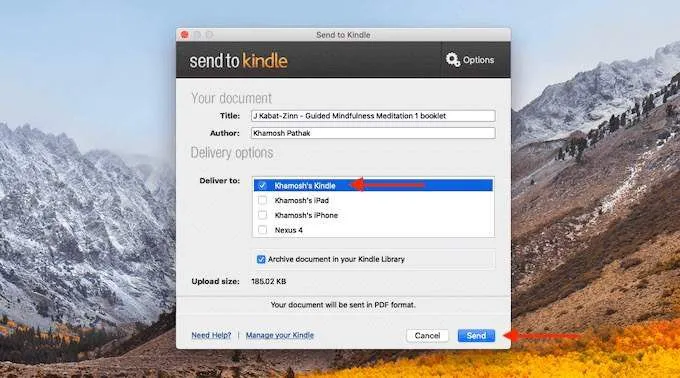Open the Need Help? link
The width and height of the screenshot is (680, 378).
(211, 335)
